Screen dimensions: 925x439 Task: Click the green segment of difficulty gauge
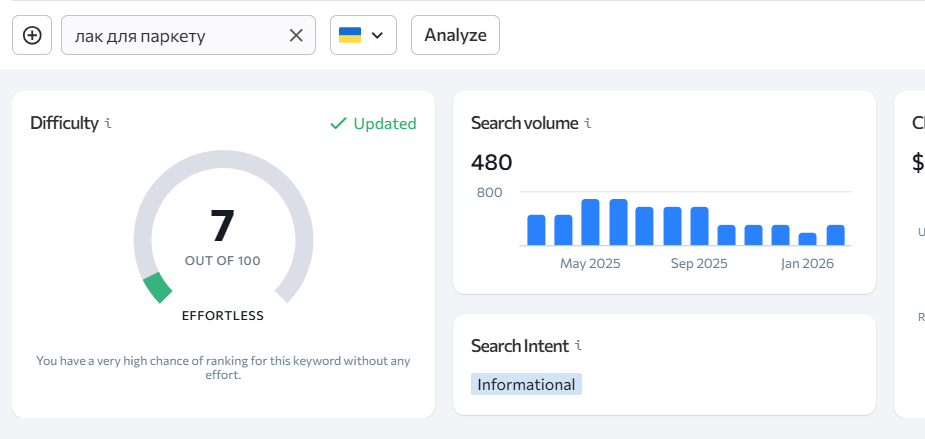pyautogui.click(x=157, y=287)
